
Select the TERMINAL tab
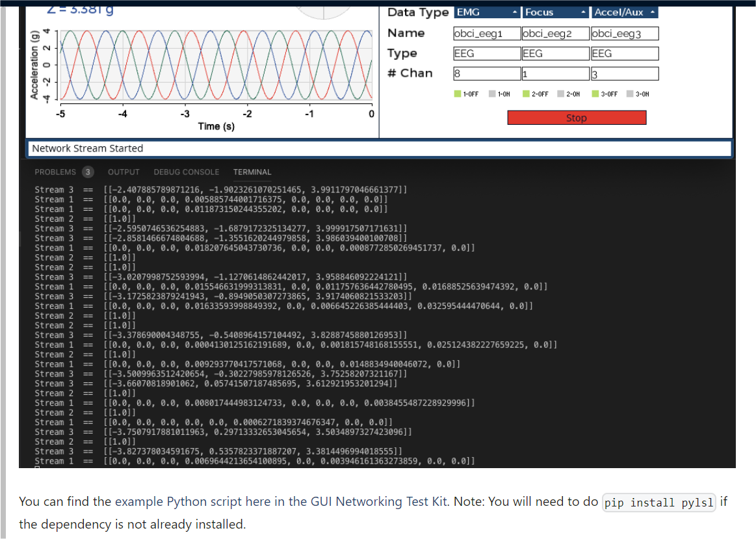click(x=252, y=172)
